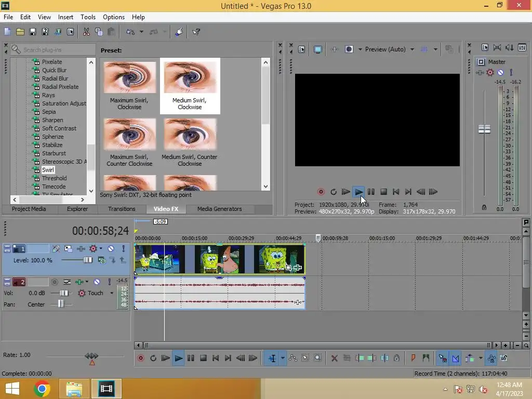This screenshot has width=532, height=399.
Task: Click the Master bus fader
Action: point(484,129)
